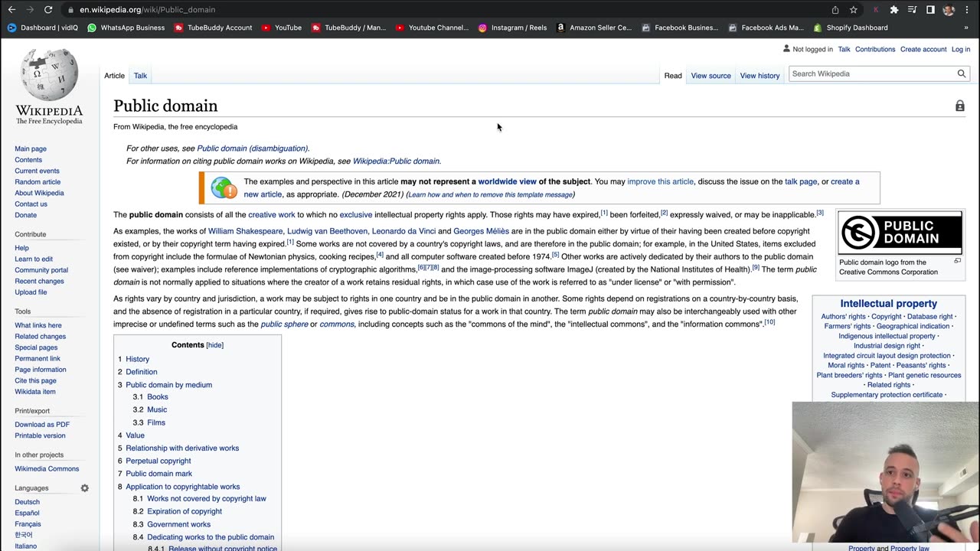Open the View source tab
This screenshot has height=551, width=980.
tap(710, 76)
